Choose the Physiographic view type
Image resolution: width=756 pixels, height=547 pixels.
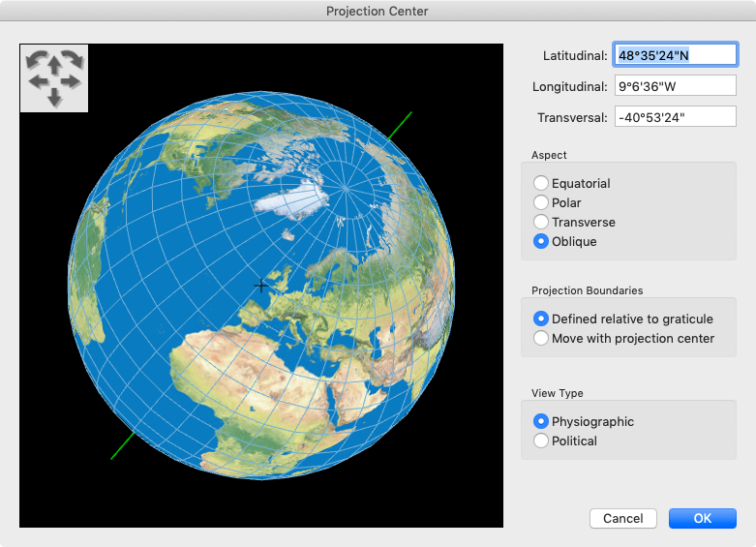coord(541,422)
